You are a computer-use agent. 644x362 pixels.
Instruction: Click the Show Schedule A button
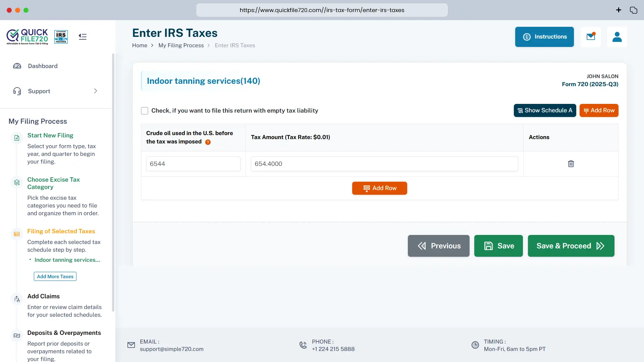pyautogui.click(x=545, y=110)
